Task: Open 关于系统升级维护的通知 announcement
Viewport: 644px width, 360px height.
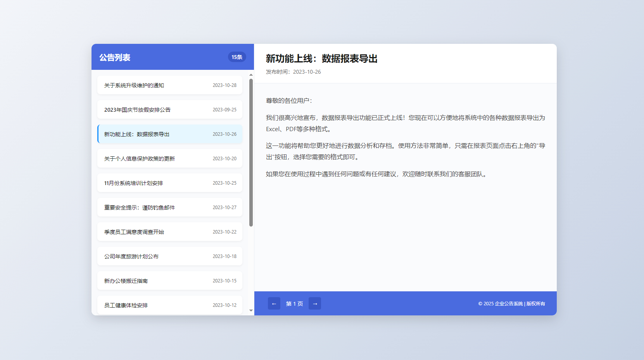Action: [x=170, y=85]
